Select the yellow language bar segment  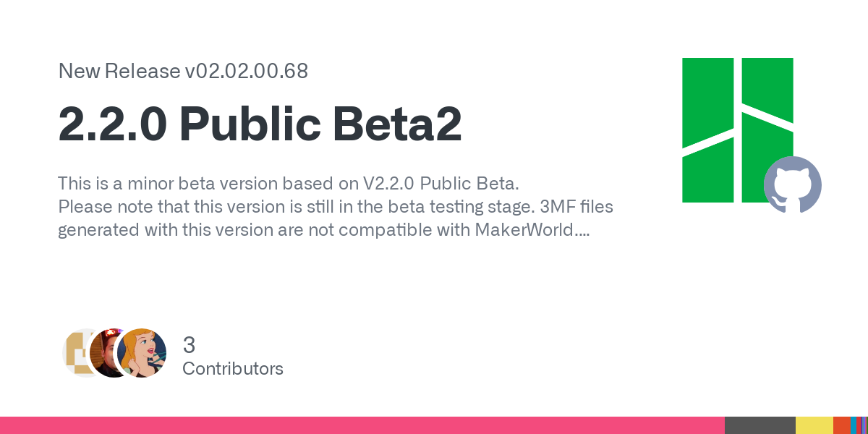coord(814,425)
